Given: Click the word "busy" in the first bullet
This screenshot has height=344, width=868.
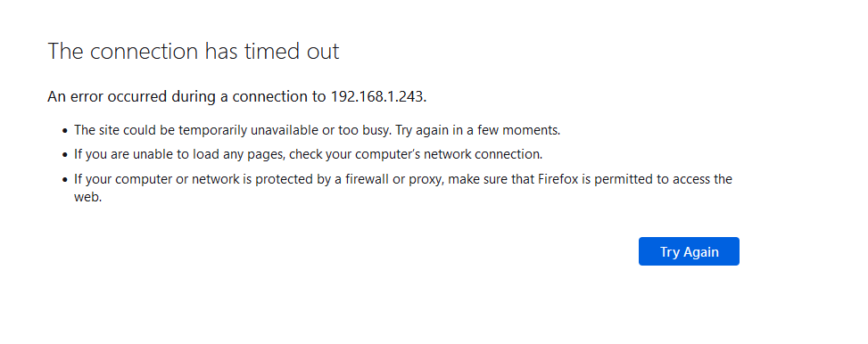Looking at the screenshot, I should 378,131.
